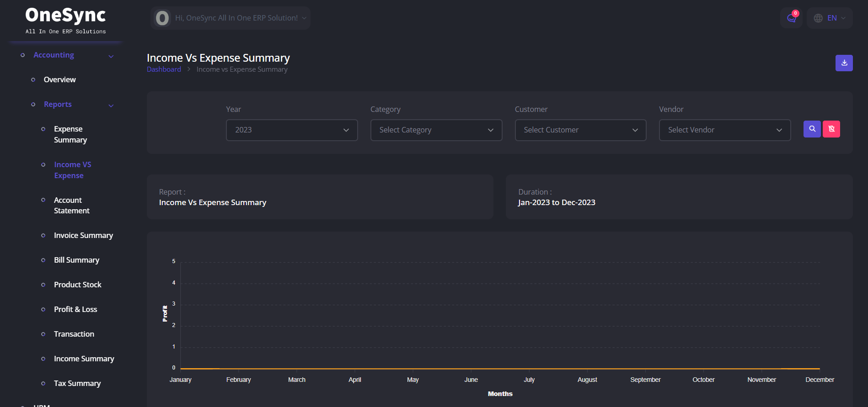Open the Profit & Loss report
The image size is (868, 407).
tap(75, 309)
